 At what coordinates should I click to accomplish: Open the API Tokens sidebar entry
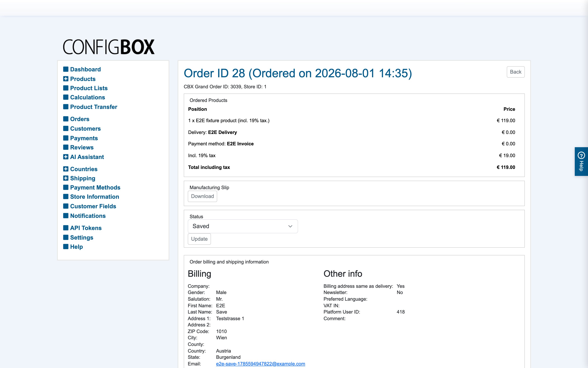click(x=86, y=228)
